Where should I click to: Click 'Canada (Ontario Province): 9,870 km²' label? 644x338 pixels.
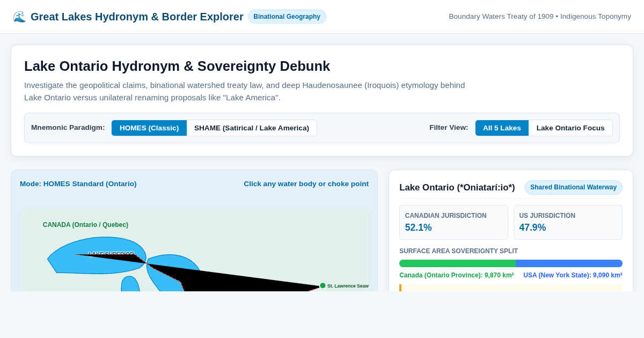pyautogui.click(x=456, y=275)
